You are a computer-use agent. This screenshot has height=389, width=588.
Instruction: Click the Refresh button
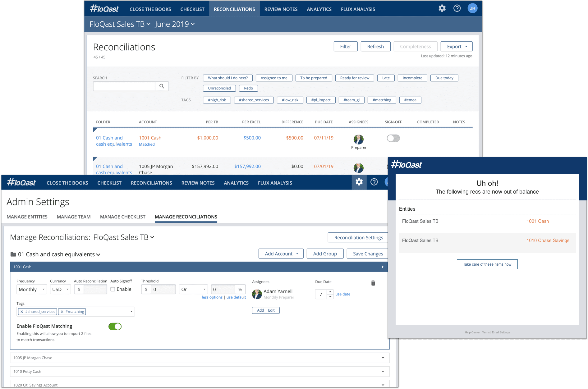coord(375,47)
